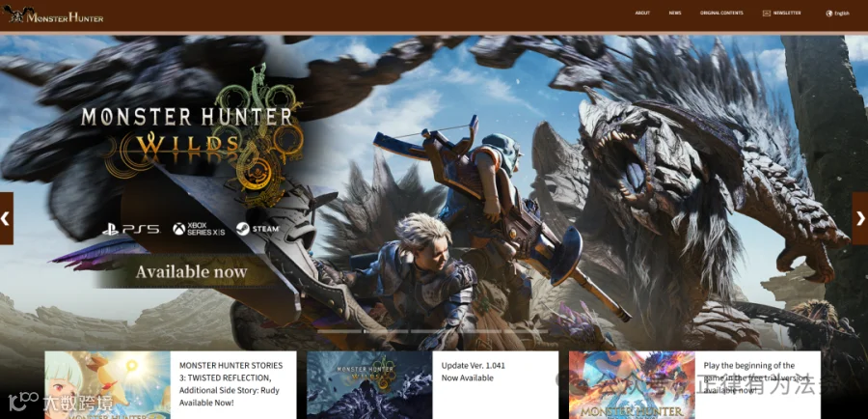Open the ABOUT menu item
The image size is (868, 419).
point(642,13)
